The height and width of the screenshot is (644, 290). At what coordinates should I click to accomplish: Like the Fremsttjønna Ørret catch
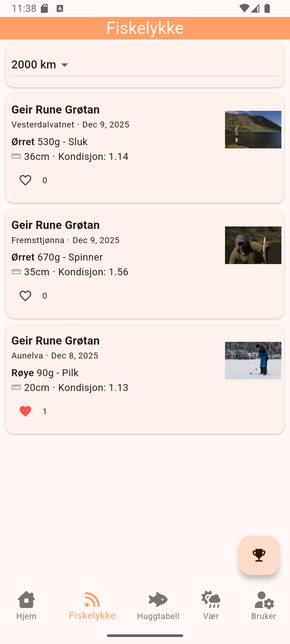[x=26, y=296]
